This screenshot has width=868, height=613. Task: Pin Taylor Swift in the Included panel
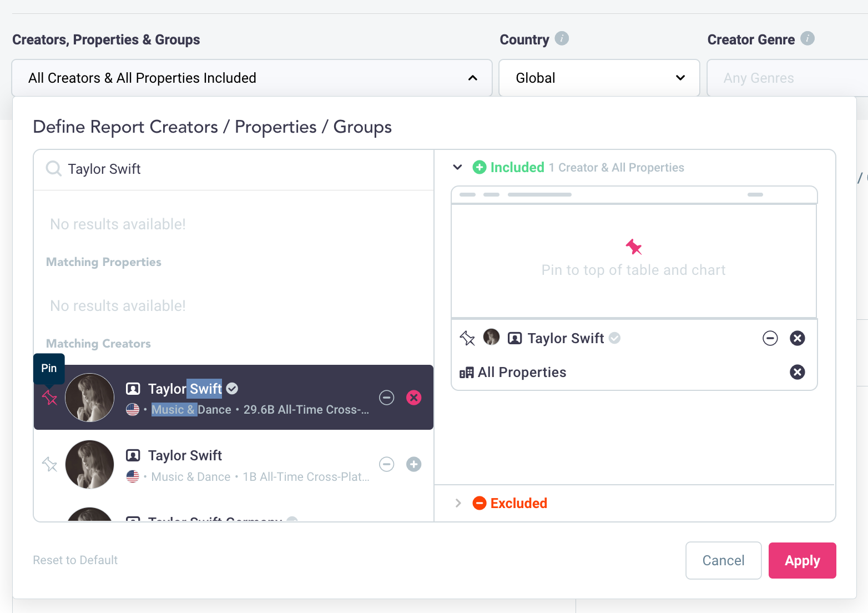[x=467, y=338]
